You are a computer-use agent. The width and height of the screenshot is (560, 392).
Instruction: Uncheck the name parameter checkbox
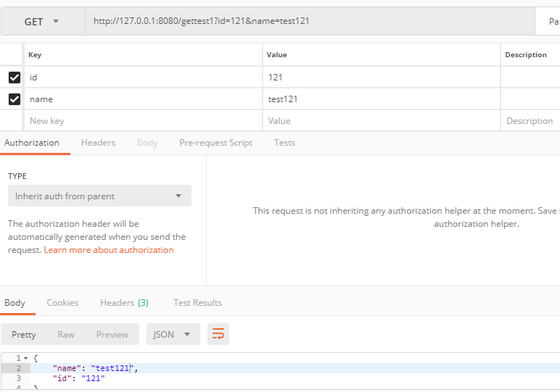pyautogui.click(x=15, y=99)
